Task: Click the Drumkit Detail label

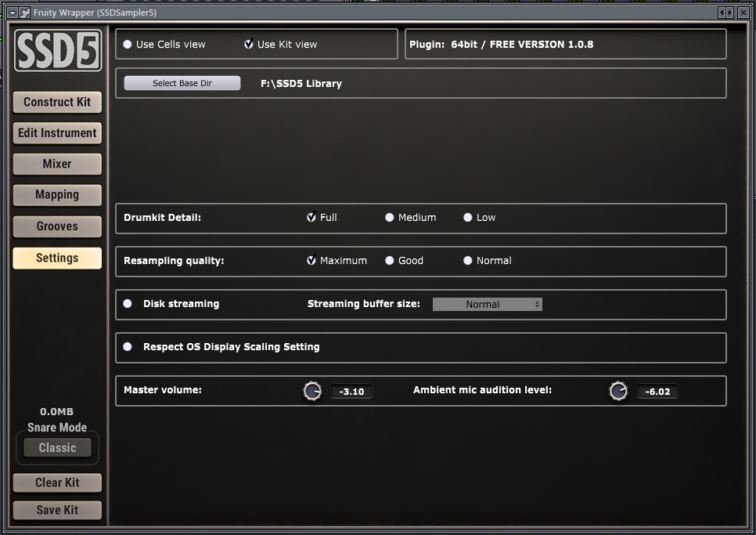Action: click(x=163, y=218)
